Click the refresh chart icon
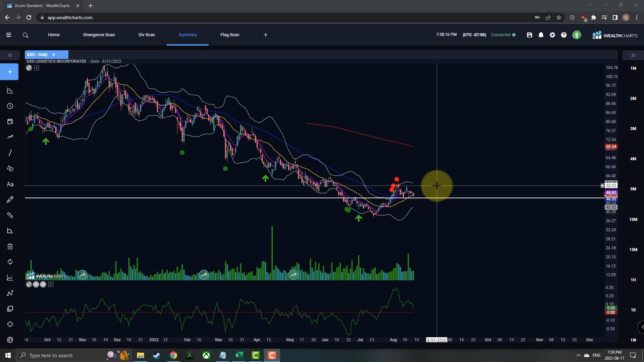The image size is (644, 362). click(x=10, y=262)
